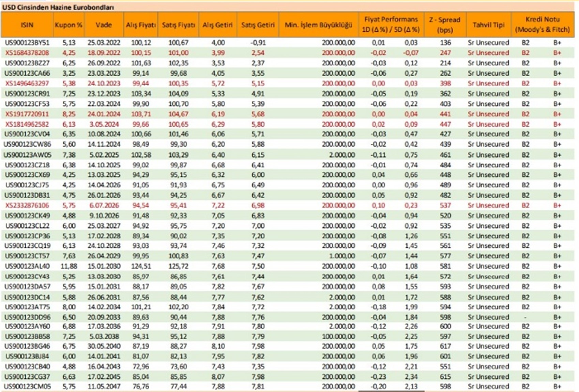
Task: Select the Kredi Notu column header
Action: pyautogui.click(x=543, y=25)
